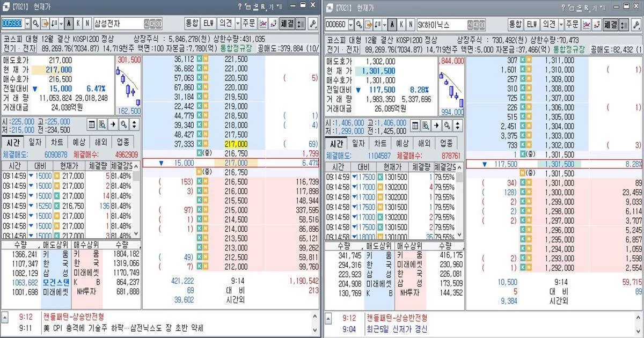Click the ELW button in the SK하이닉스 window

tap(532, 24)
